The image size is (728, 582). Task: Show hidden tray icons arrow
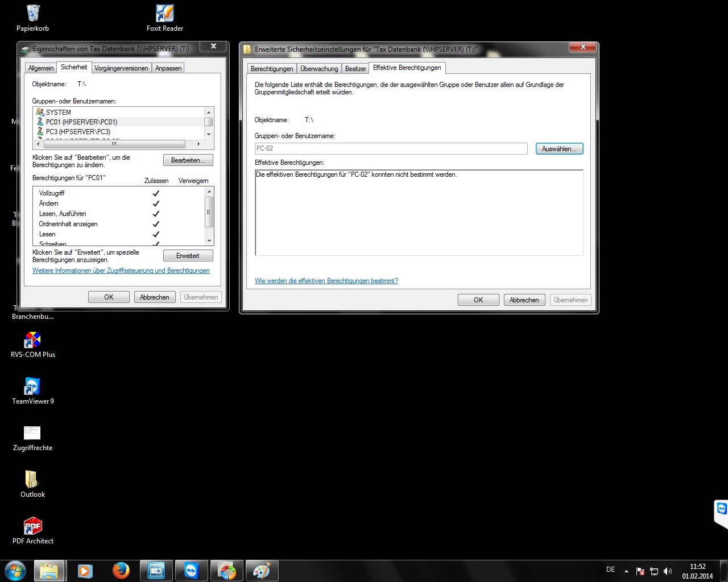(x=626, y=571)
